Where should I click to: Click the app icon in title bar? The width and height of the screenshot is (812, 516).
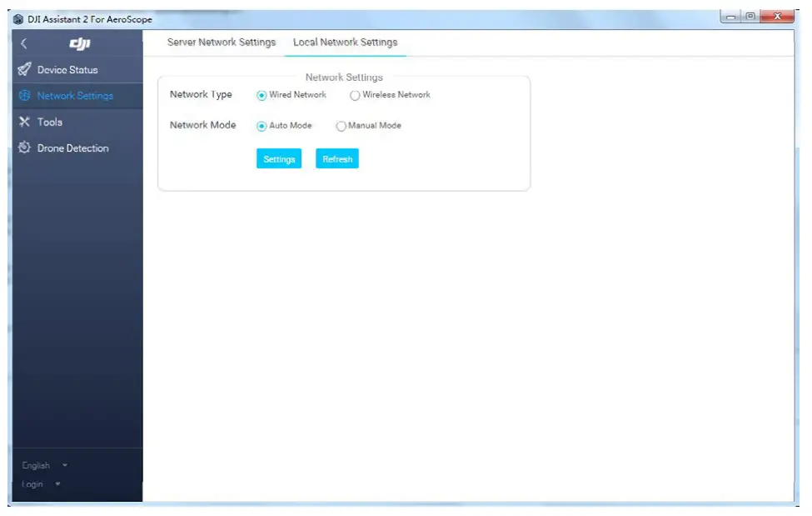click(x=18, y=19)
